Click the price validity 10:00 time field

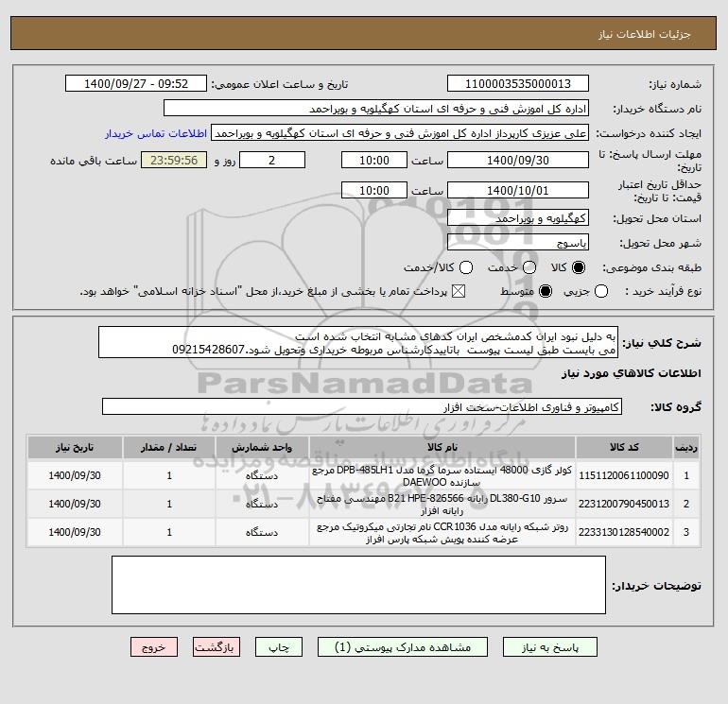(374, 190)
